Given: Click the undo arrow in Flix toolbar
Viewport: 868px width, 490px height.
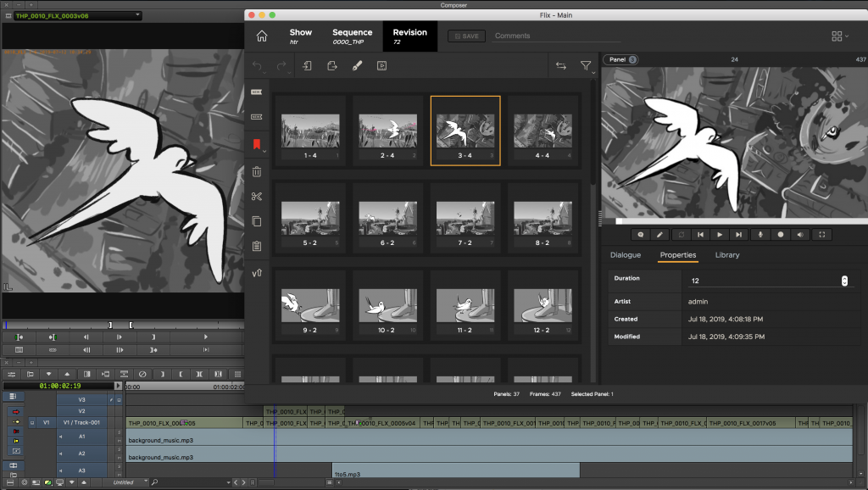Looking at the screenshot, I should coord(258,66).
